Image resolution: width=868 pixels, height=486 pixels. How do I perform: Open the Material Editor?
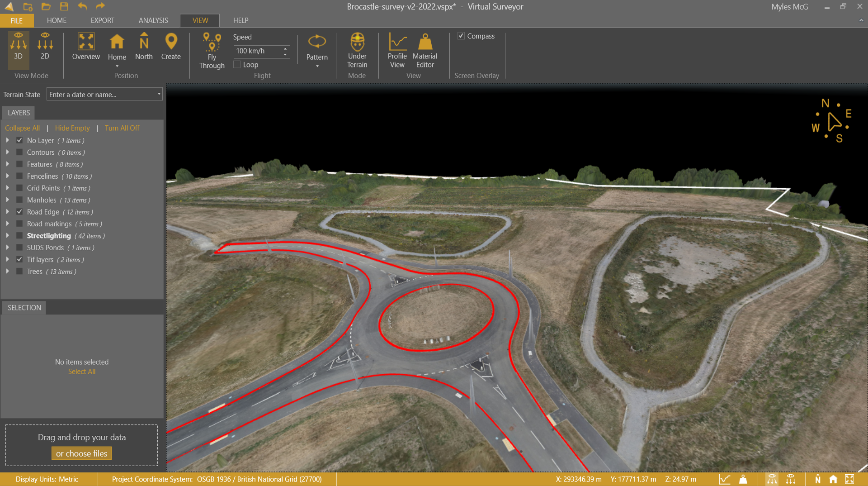[425, 50]
